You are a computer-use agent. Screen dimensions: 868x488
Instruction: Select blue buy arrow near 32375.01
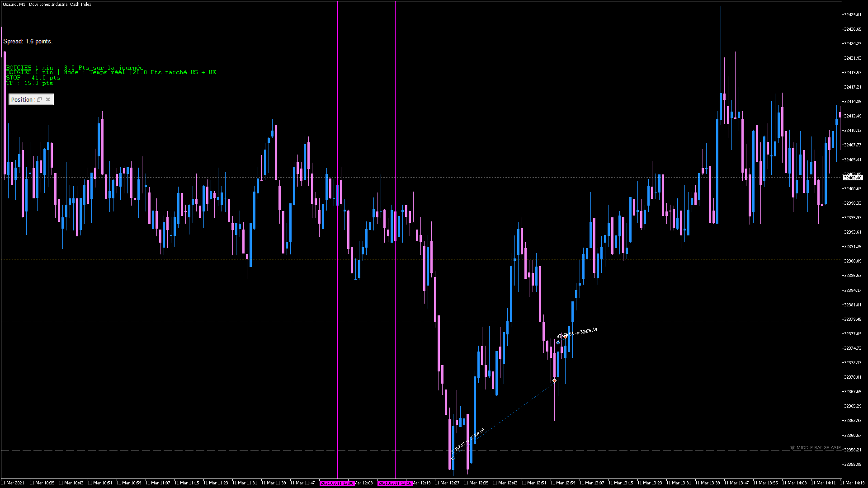point(558,343)
